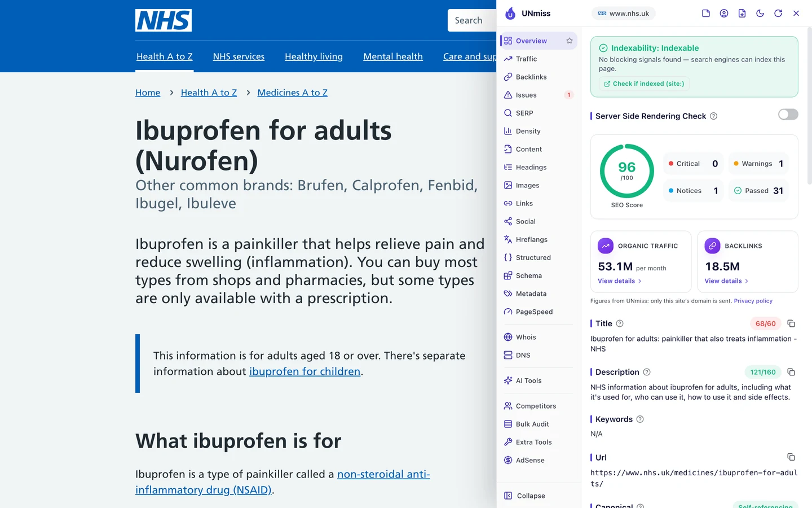Screen dimensions: 812x508
Task: Click the UNmiss flame logo
Action: pyautogui.click(x=510, y=14)
